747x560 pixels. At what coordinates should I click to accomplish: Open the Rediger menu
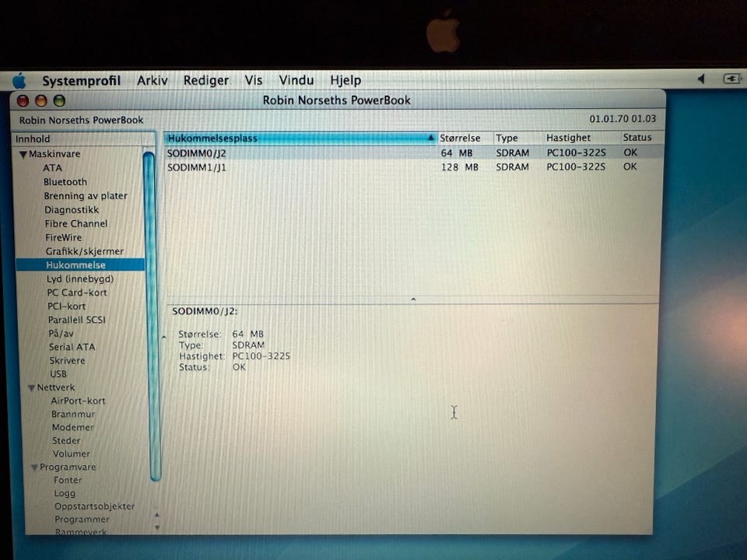(205, 80)
